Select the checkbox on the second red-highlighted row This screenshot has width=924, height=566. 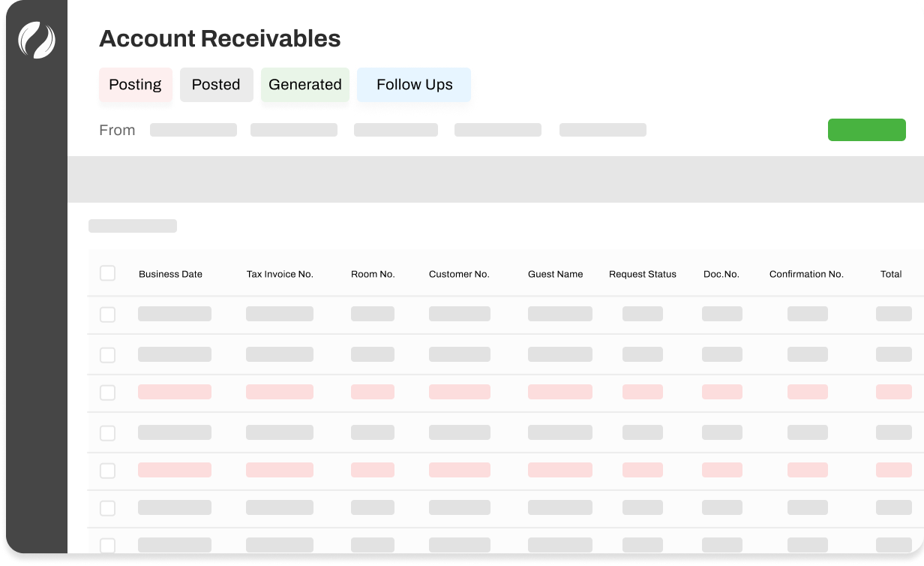tap(107, 471)
